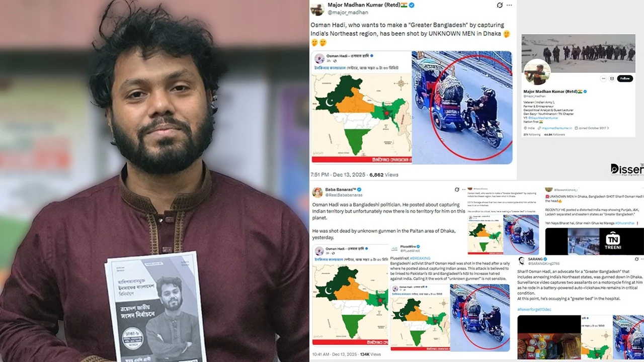
Task: Open message envelope icon on profile card
Action: pos(612,78)
